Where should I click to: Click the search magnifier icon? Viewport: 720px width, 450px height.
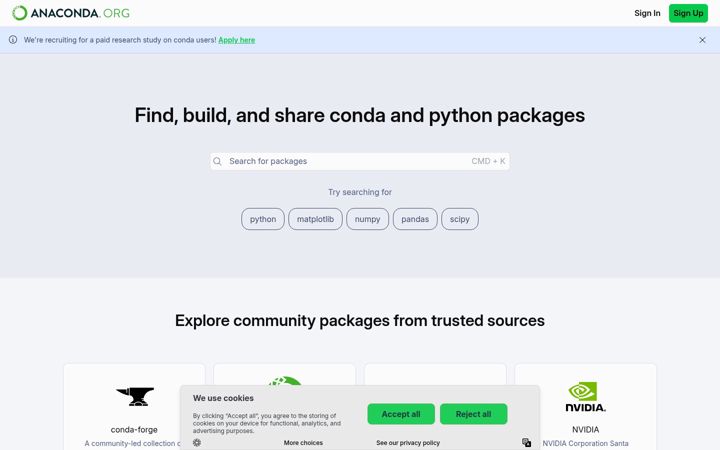[x=217, y=161]
